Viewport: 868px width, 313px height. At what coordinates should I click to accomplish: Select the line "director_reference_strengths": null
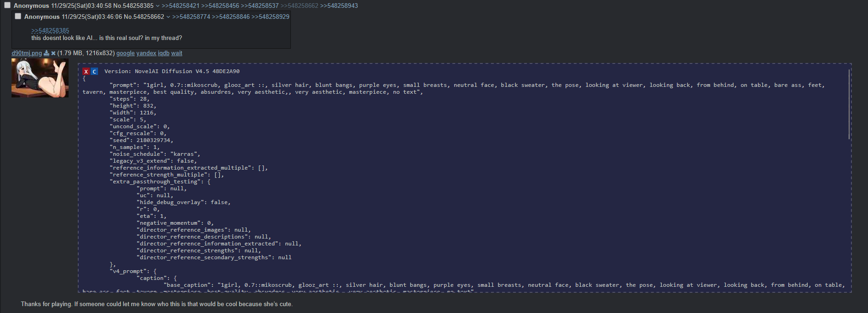(x=199, y=250)
